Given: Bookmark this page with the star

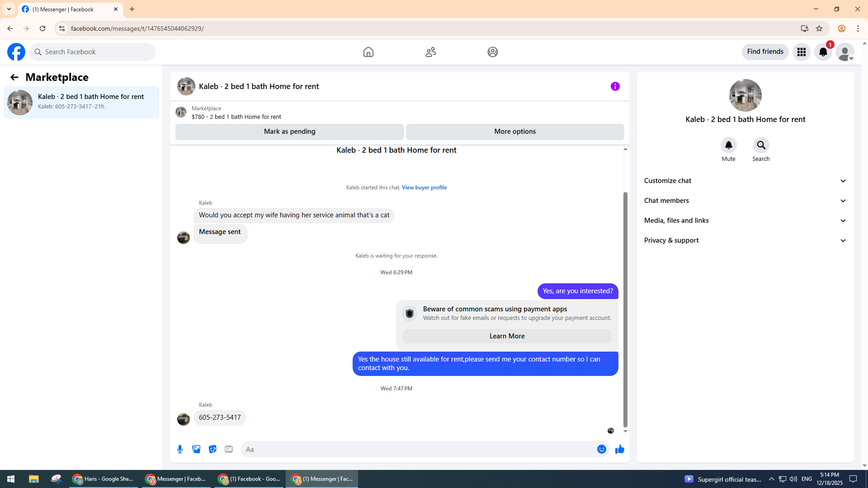Looking at the screenshot, I should pos(819,28).
